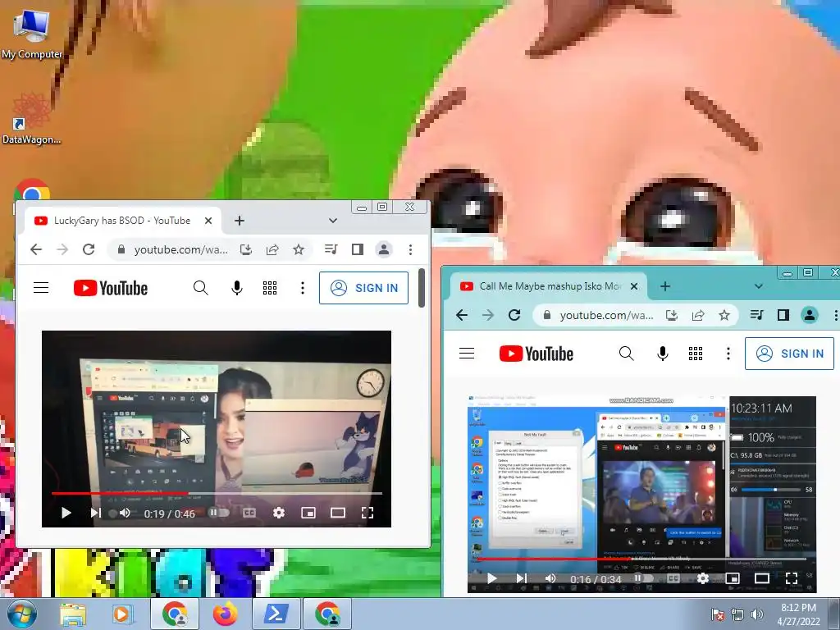840x630 pixels.
Task: Seek on Call Me Maybe progress bar
Action: [x=641, y=559]
